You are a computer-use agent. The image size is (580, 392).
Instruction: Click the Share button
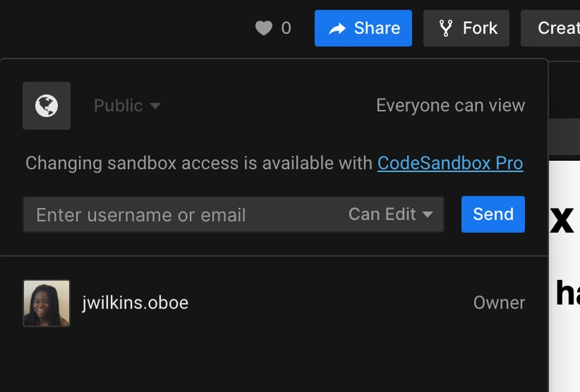tap(363, 28)
